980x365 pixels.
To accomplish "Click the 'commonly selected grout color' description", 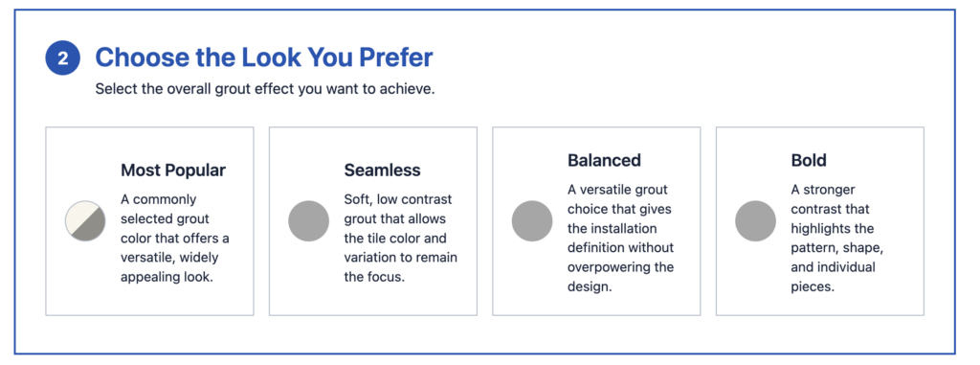I will pos(175,238).
